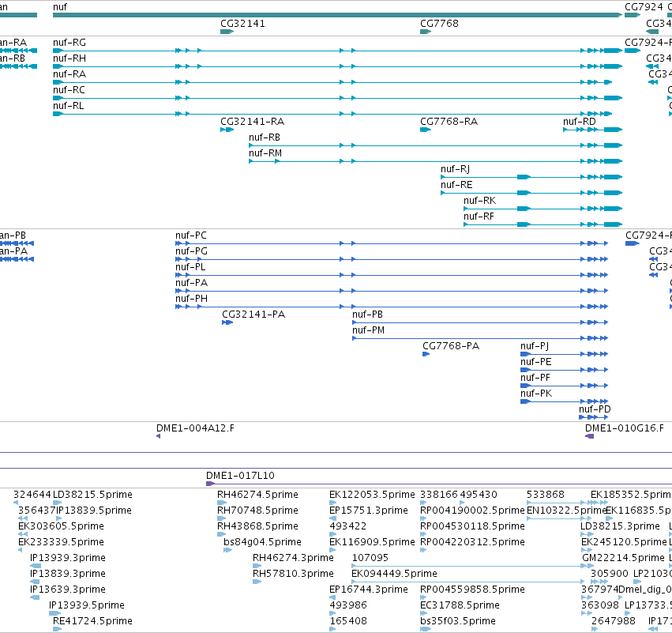This screenshot has height=633, width=672.
Task: Select the RP004530118.5prime EST label
Action: point(472,526)
